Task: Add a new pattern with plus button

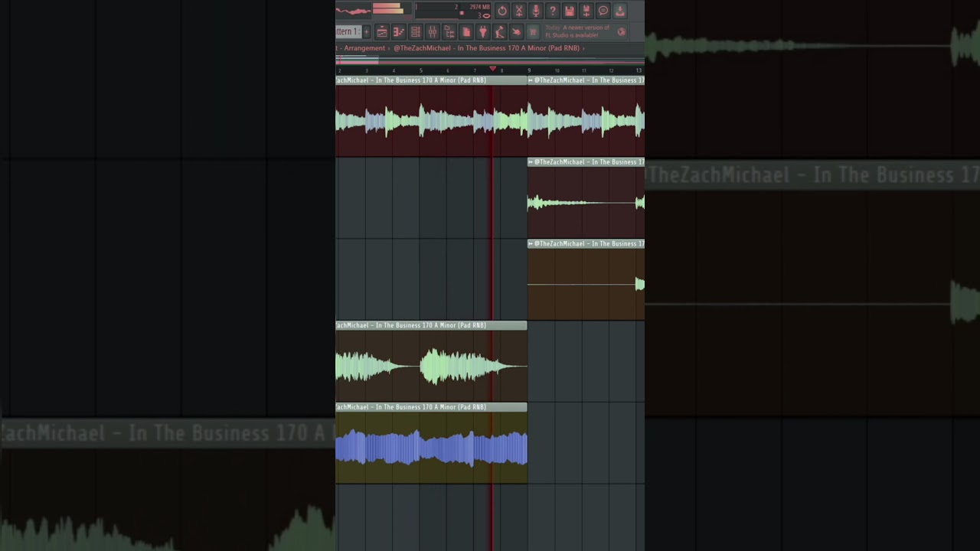Action: pyautogui.click(x=366, y=31)
